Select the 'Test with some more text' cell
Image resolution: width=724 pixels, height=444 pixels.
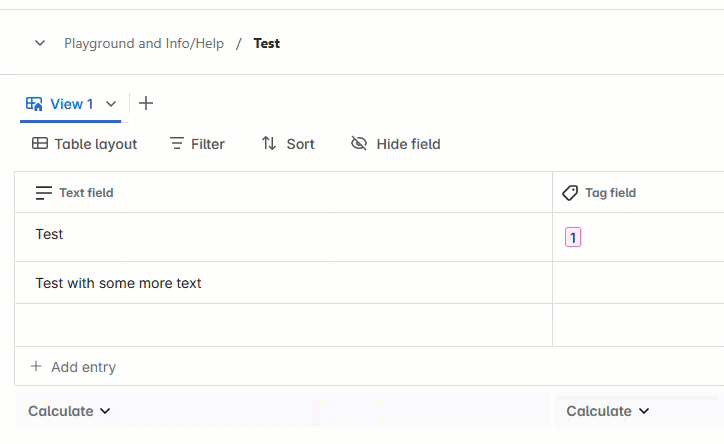tap(119, 283)
